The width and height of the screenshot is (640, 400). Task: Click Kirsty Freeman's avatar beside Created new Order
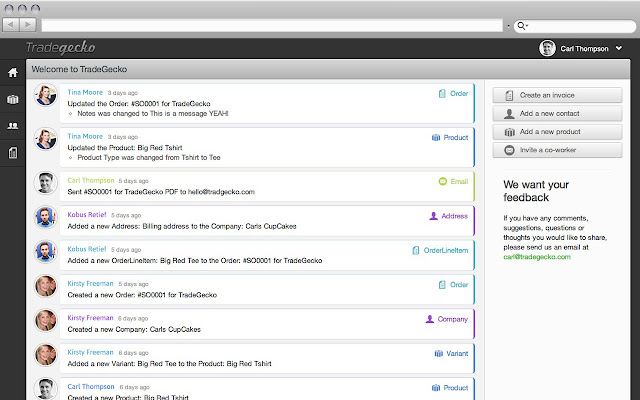point(45,286)
